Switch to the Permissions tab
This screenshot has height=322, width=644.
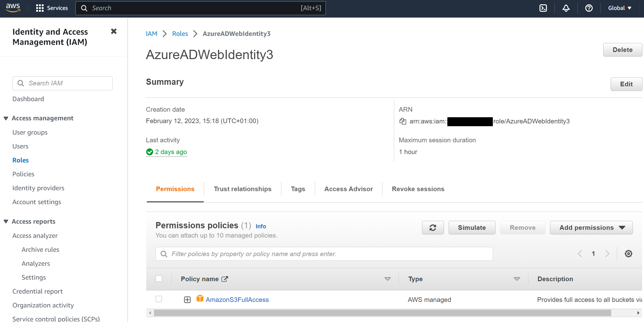175,189
